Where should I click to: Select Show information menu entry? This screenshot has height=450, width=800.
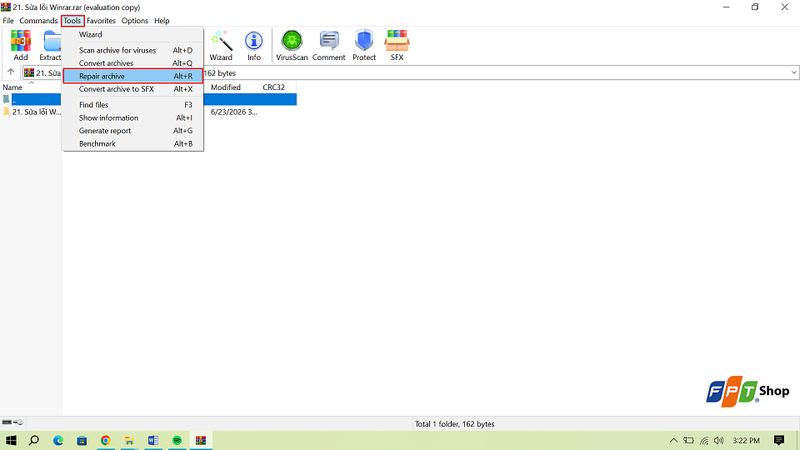pyautogui.click(x=133, y=117)
